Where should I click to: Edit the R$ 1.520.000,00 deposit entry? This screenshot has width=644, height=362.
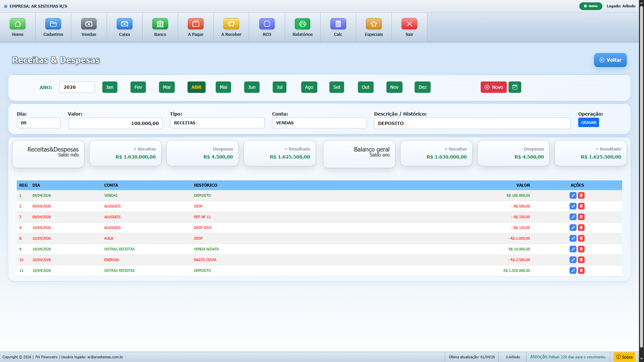573,270
